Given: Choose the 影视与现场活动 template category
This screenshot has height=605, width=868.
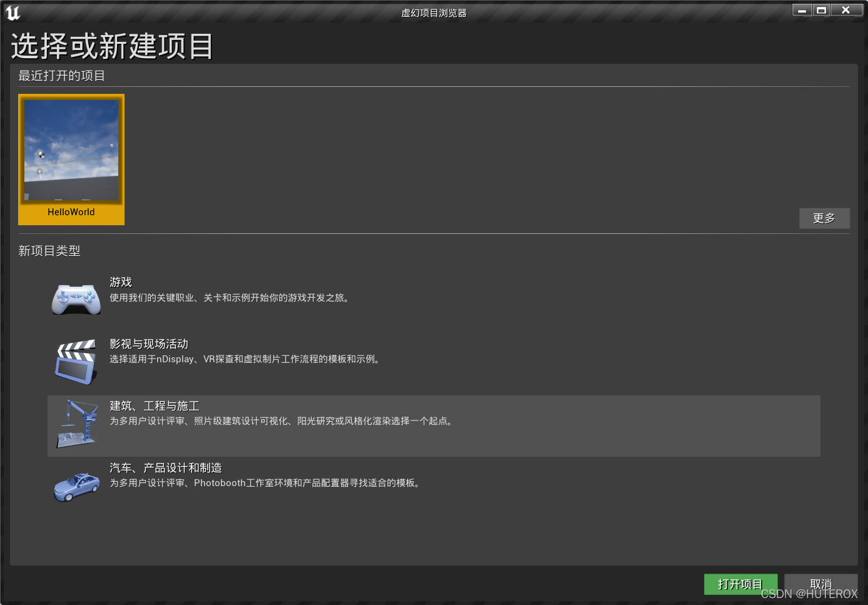Looking at the screenshot, I should click(x=149, y=343).
